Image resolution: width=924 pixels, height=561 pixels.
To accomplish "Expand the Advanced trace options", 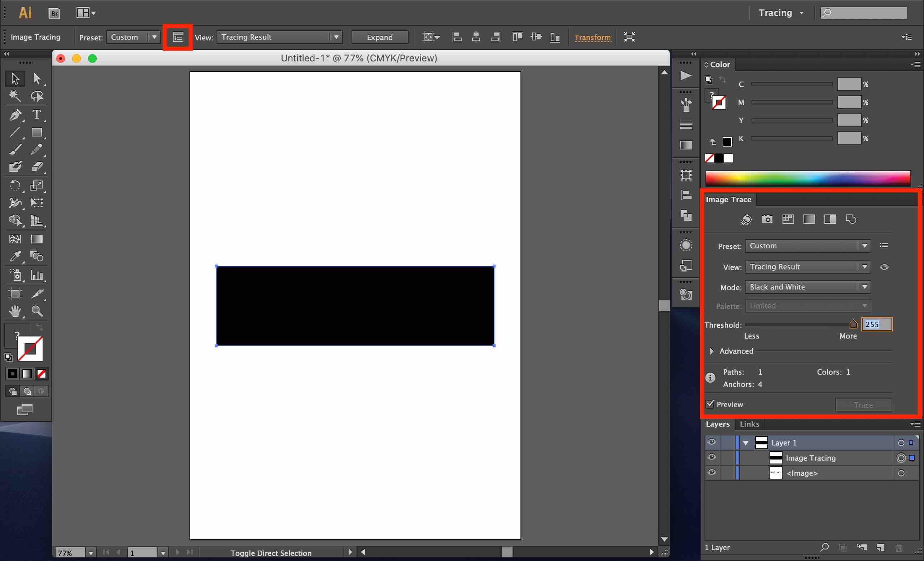I will [x=712, y=351].
